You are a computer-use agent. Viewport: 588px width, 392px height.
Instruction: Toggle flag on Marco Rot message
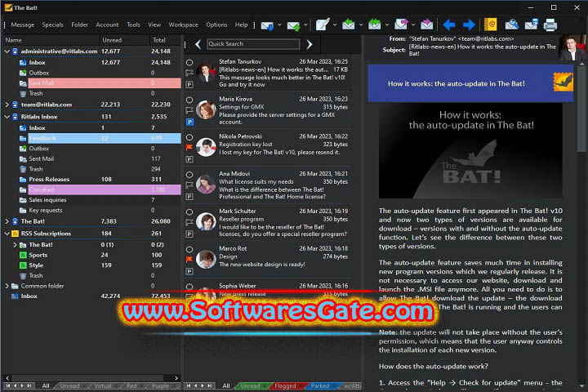point(189,260)
